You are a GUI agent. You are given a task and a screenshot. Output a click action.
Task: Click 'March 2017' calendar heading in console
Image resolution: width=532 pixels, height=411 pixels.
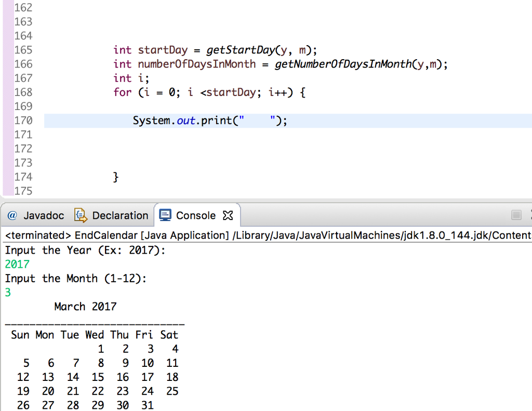(86, 307)
